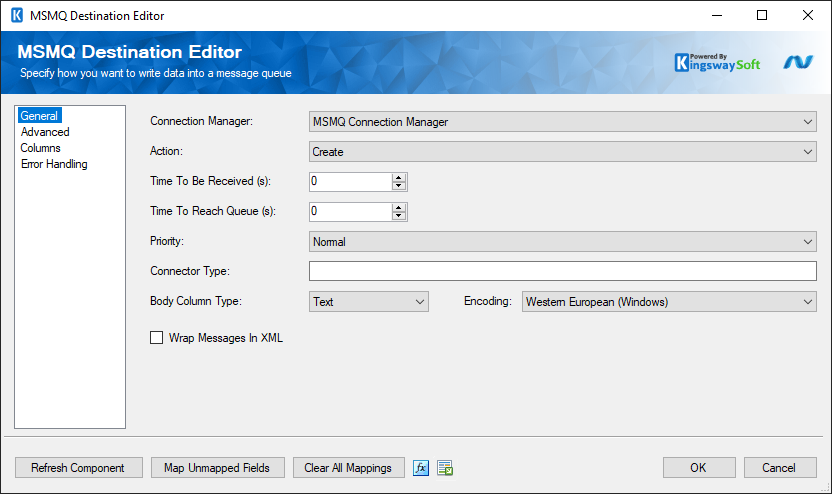Viewport: 832px width, 494px height.
Task: Go to the Error Handling page
Action: pos(54,164)
